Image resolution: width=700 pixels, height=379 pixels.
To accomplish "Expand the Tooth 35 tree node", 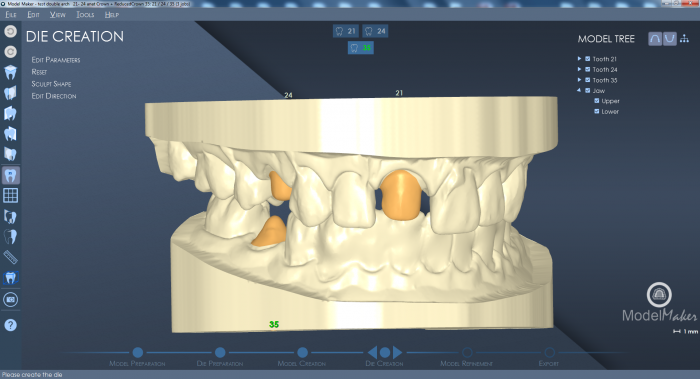I will tap(579, 80).
